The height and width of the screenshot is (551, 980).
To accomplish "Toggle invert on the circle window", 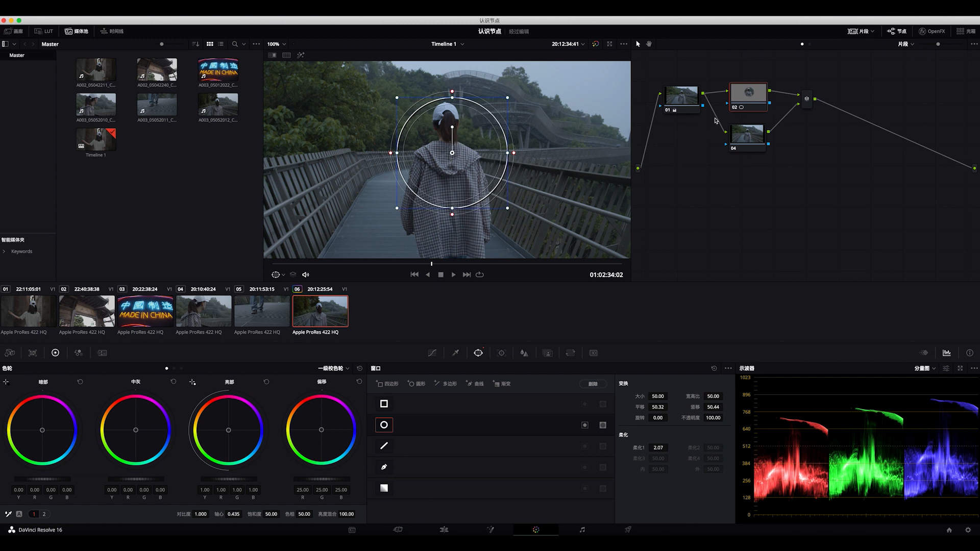I will pyautogui.click(x=585, y=425).
